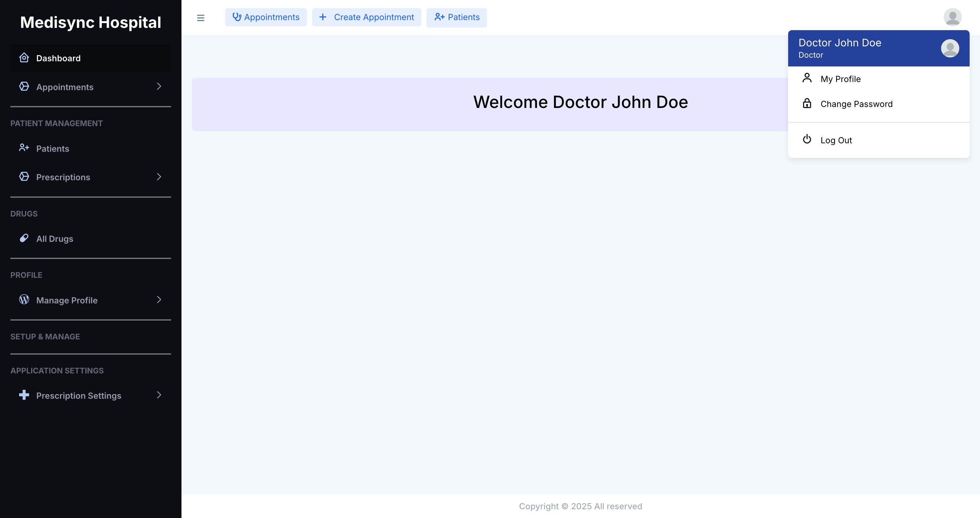Image resolution: width=980 pixels, height=518 pixels.
Task: Click the person icon beside My Profile
Action: point(807,78)
